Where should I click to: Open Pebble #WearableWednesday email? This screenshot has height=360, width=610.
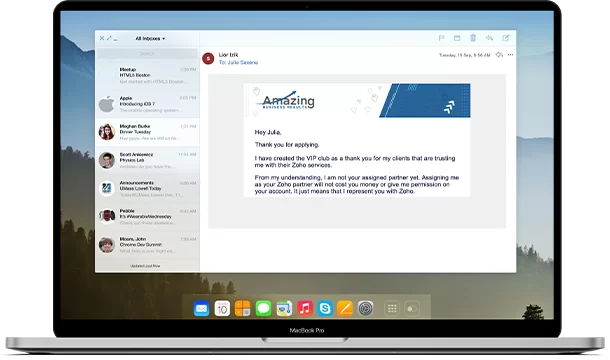(147, 216)
